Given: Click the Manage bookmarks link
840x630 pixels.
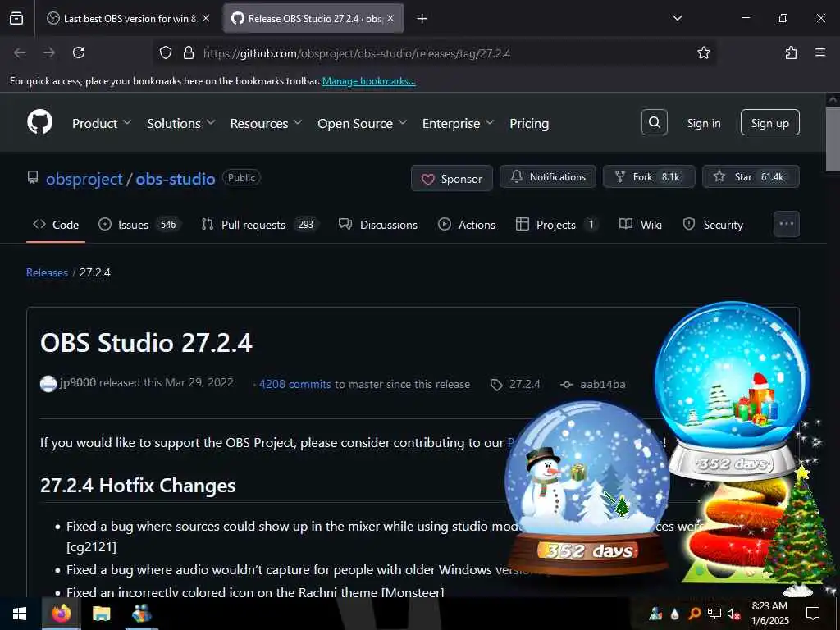Looking at the screenshot, I should pyautogui.click(x=368, y=81).
